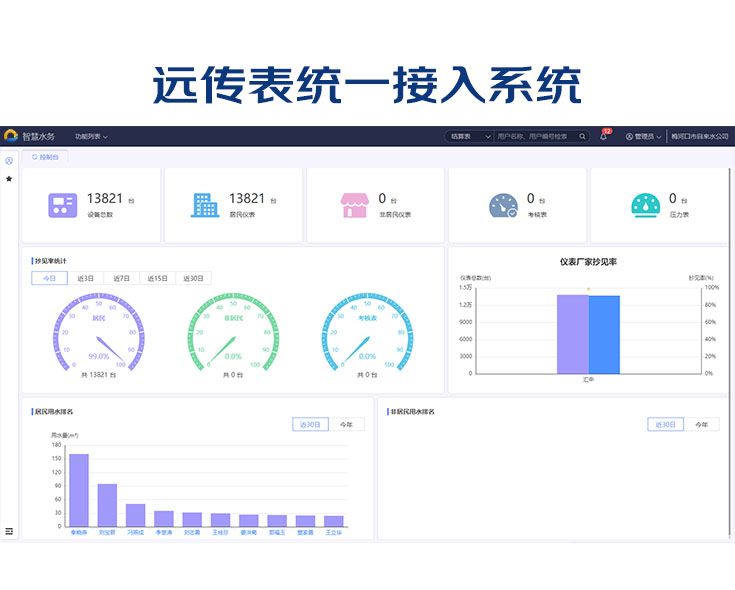Image resolution: width=735 pixels, height=590 pixels.
Task: Select 近15日 in 抄见率统计 range
Action: (x=158, y=278)
